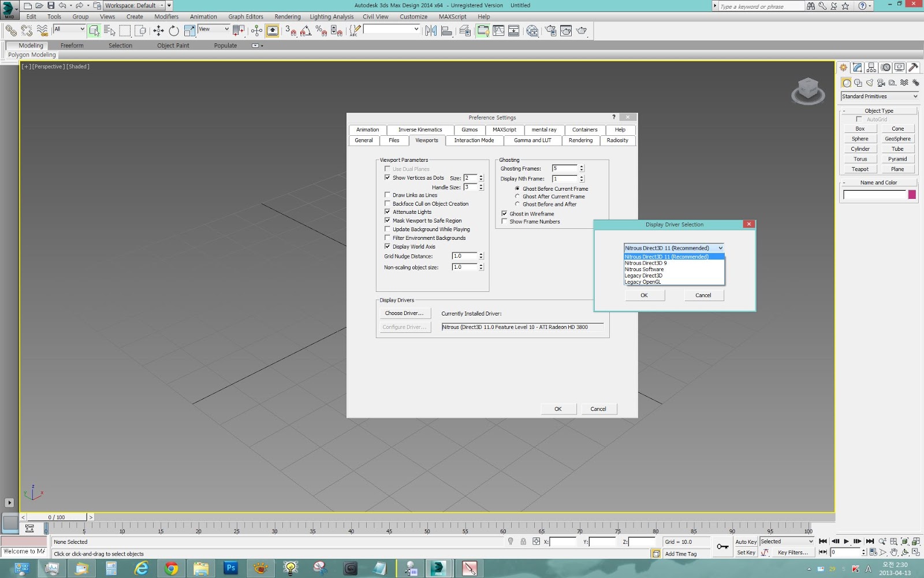This screenshot has height=578, width=924.
Task: Click the magenta object color swatch
Action: point(912,195)
